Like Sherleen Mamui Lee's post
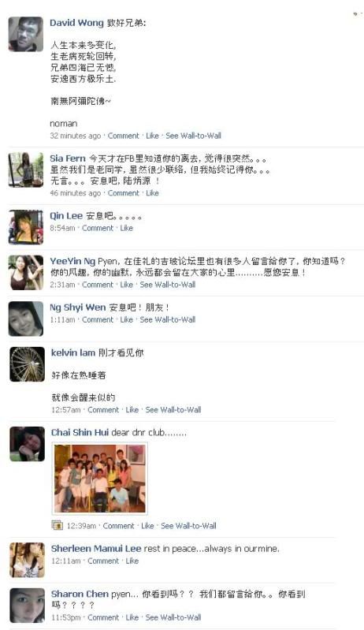Screen dimensions: 364x630 (x=132, y=561)
